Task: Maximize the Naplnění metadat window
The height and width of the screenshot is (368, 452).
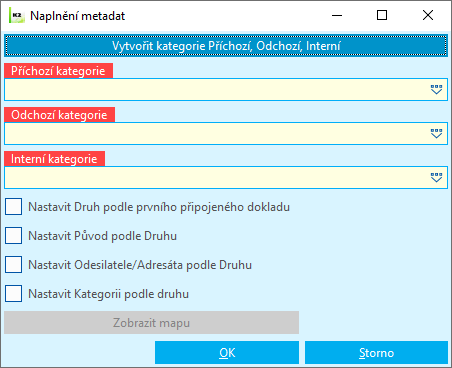Action: click(382, 15)
